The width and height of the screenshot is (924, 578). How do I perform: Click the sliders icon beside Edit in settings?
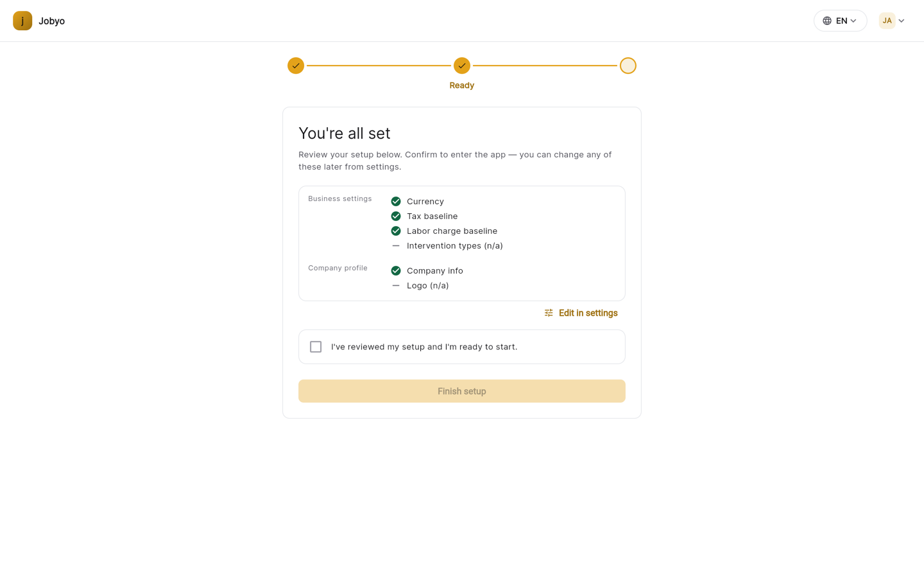549,313
